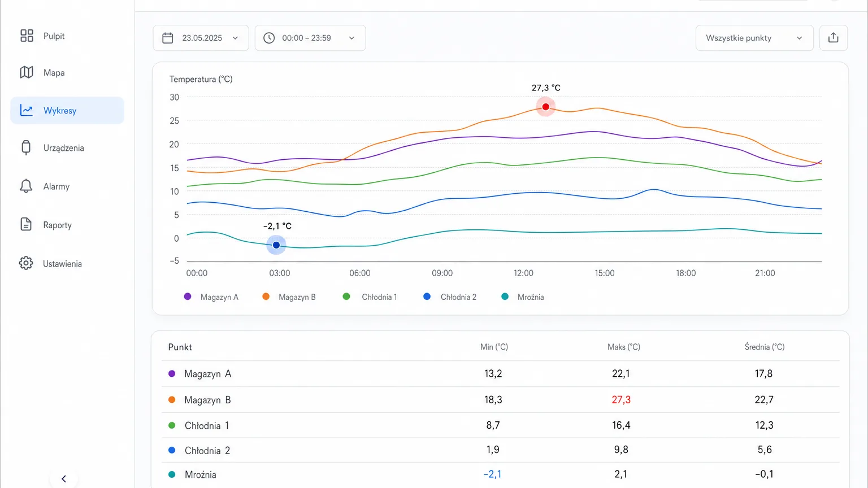Click the Raporty document icon
868x488 pixels.
[26, 224]
